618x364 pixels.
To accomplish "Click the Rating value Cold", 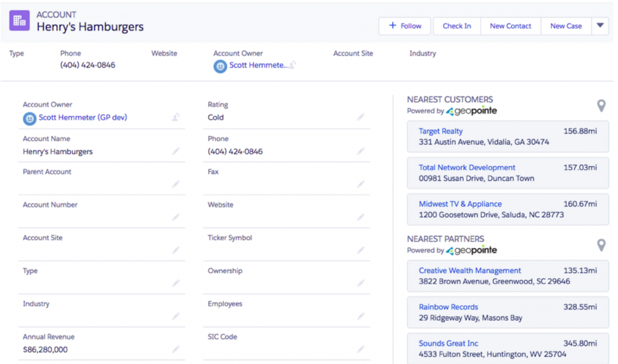I will pos(215,117).
